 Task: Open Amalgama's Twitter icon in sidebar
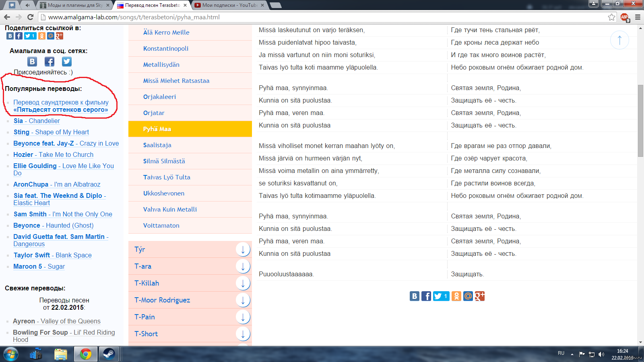coord(67,62)
